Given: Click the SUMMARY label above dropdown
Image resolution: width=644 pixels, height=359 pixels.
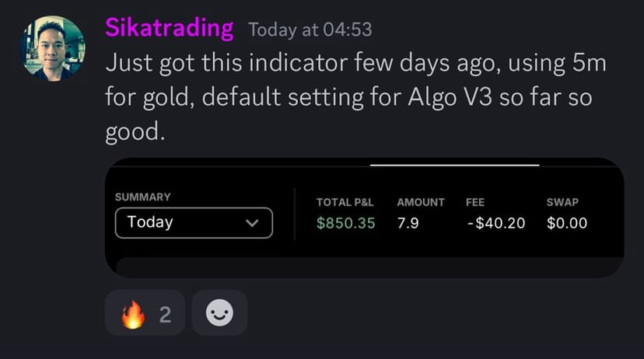Looking at the screenshot, I should (x=142, y=197).
